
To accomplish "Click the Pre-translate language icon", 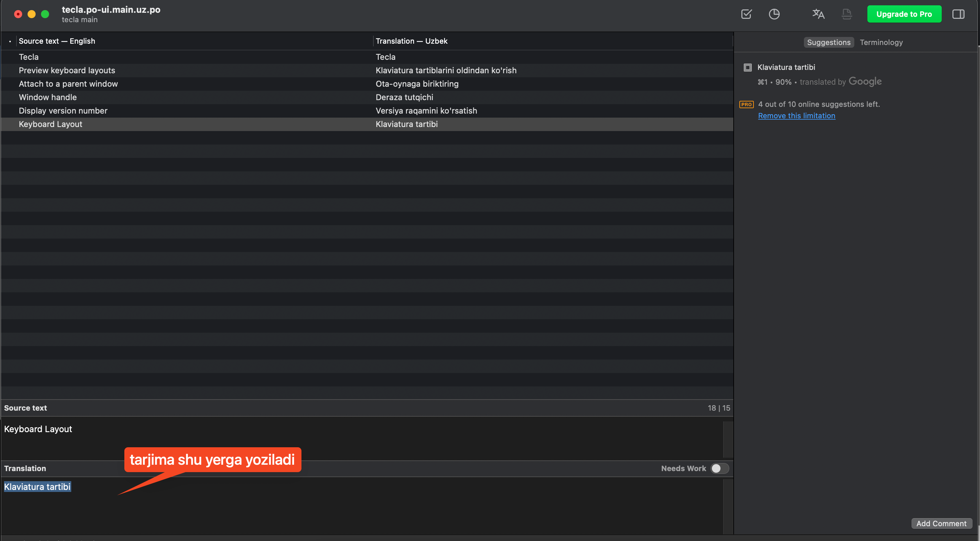I will [x=818, y=14].
